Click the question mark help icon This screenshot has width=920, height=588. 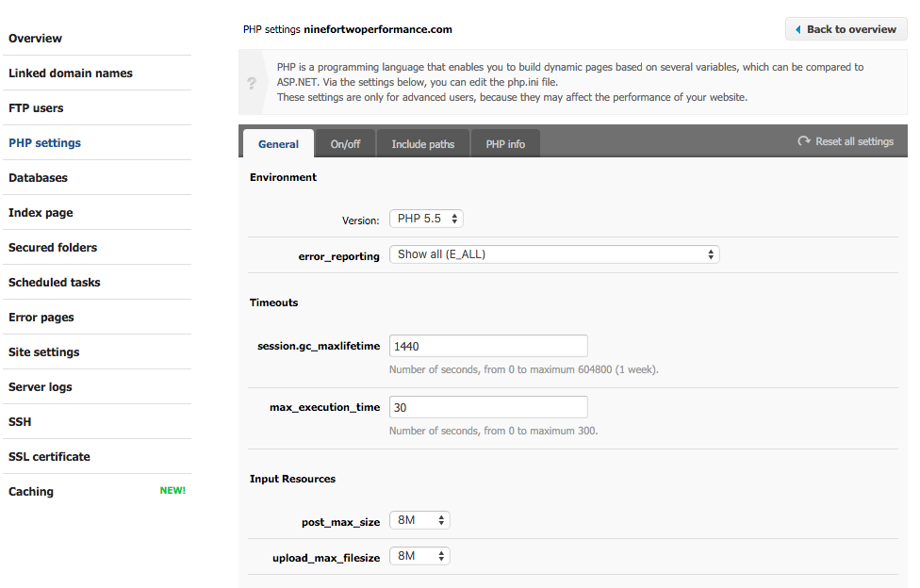[252, 83]
